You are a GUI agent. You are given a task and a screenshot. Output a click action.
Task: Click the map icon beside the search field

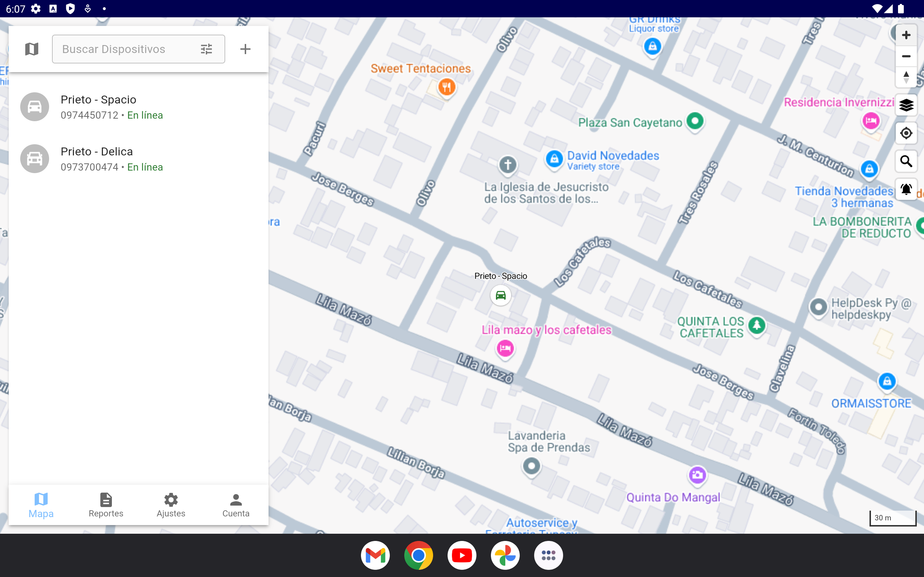32,49
